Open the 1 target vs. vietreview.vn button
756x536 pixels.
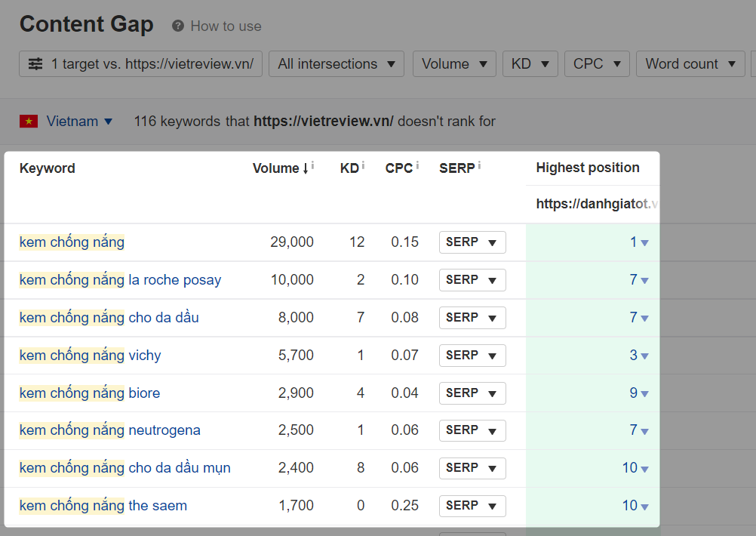pos(141,63)
